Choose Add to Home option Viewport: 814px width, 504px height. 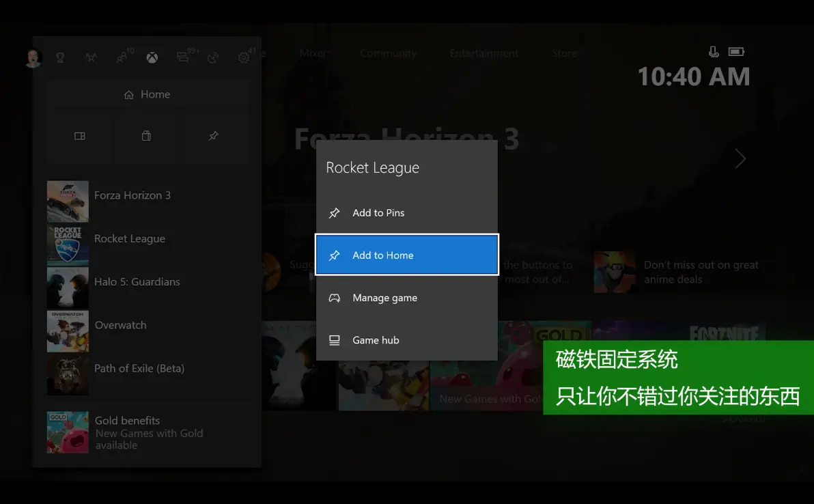pyautogui.click(x=407, y=255)
